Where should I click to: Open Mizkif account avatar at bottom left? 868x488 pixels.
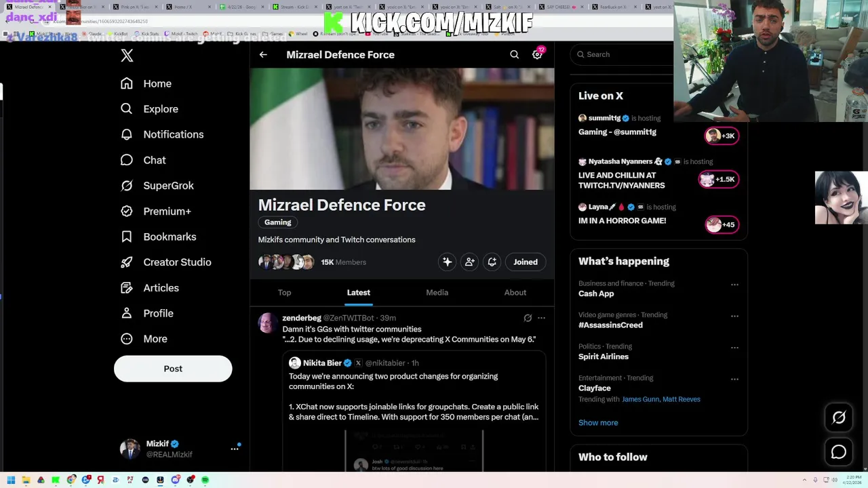(x=130, y=449)
